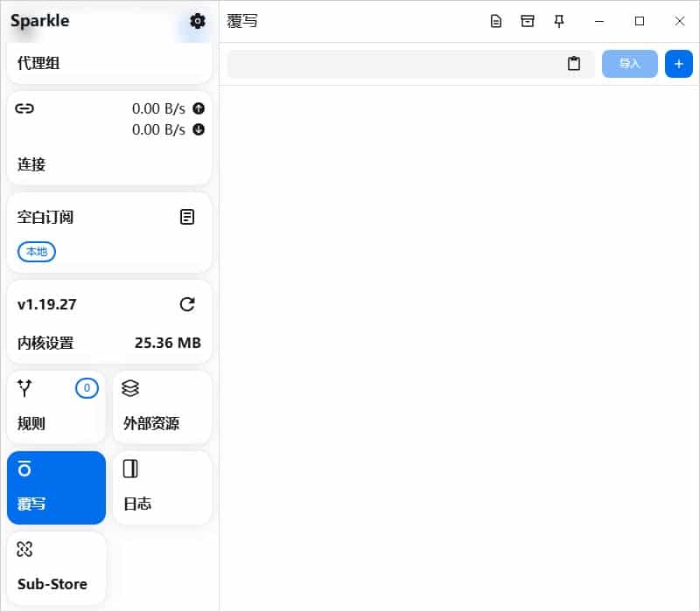Click the link chain icon on 连接 card
Viewport: 700px width, 612px height.
coord(24,108)
